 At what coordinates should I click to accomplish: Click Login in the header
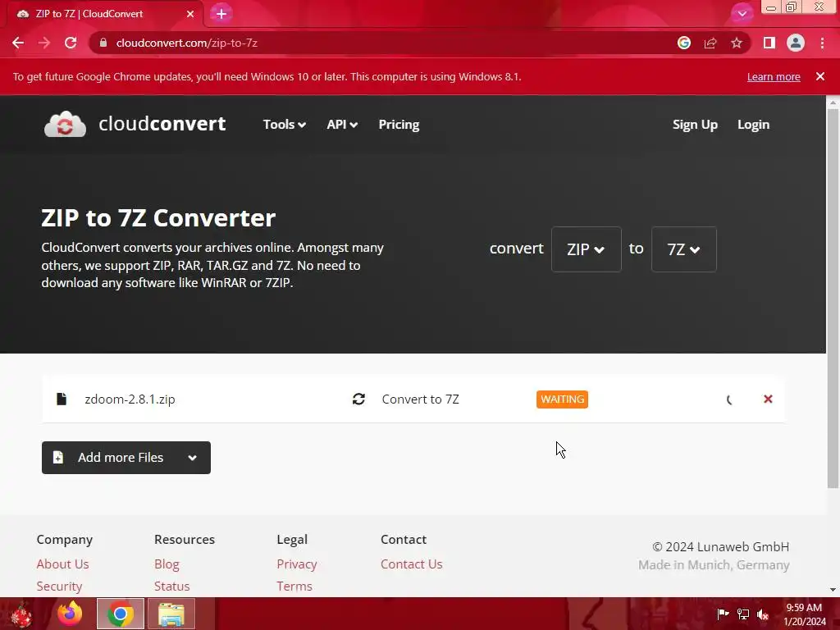[x=753, y=125]
